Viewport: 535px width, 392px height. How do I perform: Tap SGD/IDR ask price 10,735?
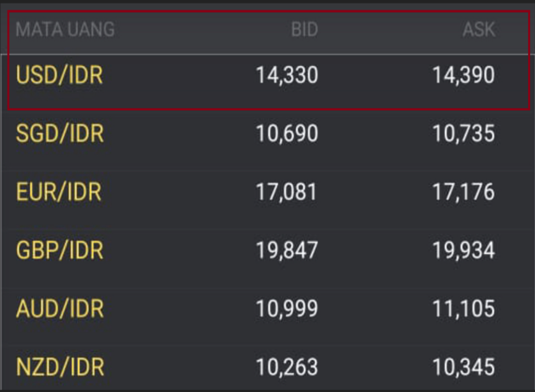coord(464,134)
